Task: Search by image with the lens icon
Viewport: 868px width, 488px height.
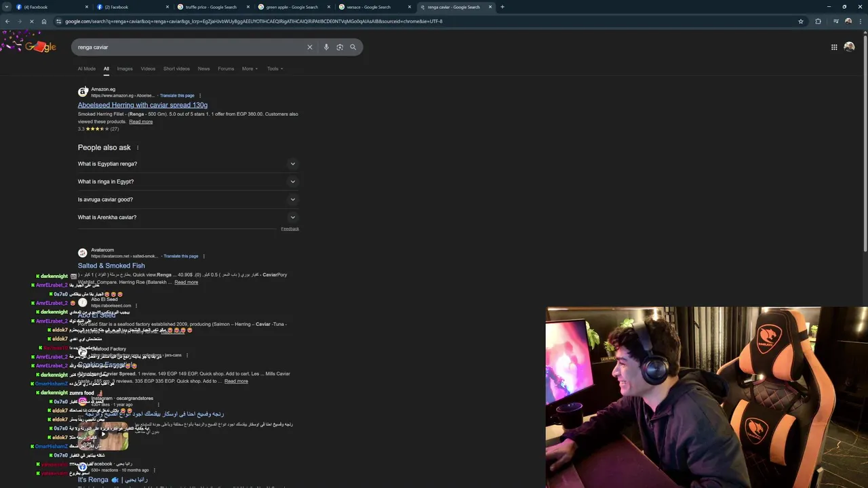Action: [340, 47]
